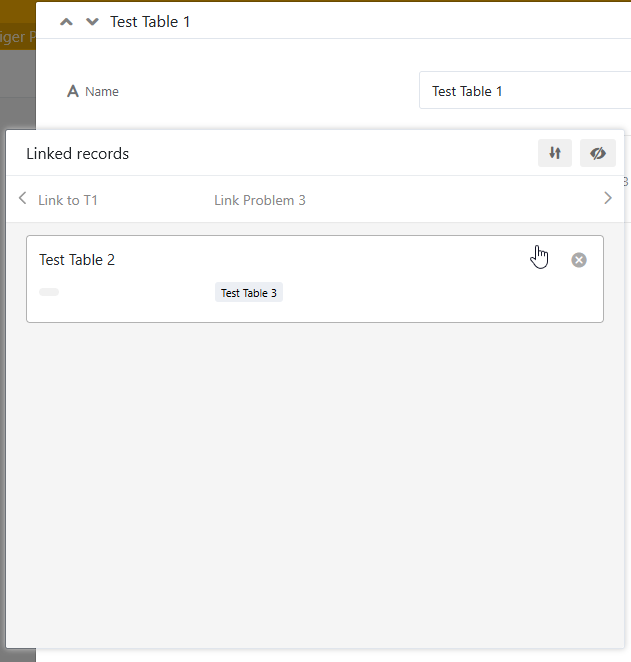Viewport: 631px width, 662px height.
Task: Open the 'Test Table 3' tag
Action: pyautogui.click(x=249, y=293)
